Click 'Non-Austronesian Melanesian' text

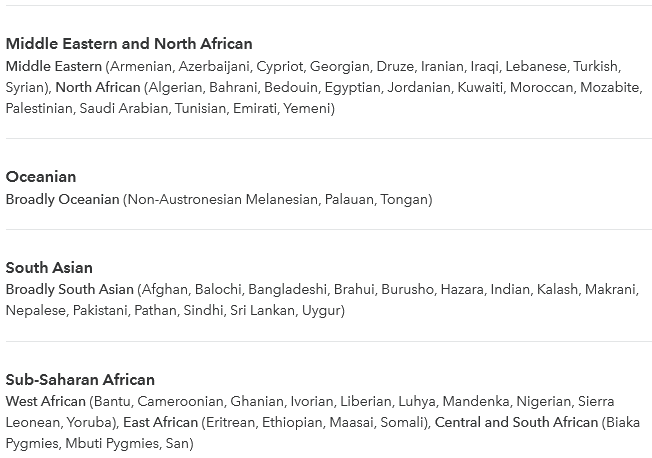click(223, 199)
